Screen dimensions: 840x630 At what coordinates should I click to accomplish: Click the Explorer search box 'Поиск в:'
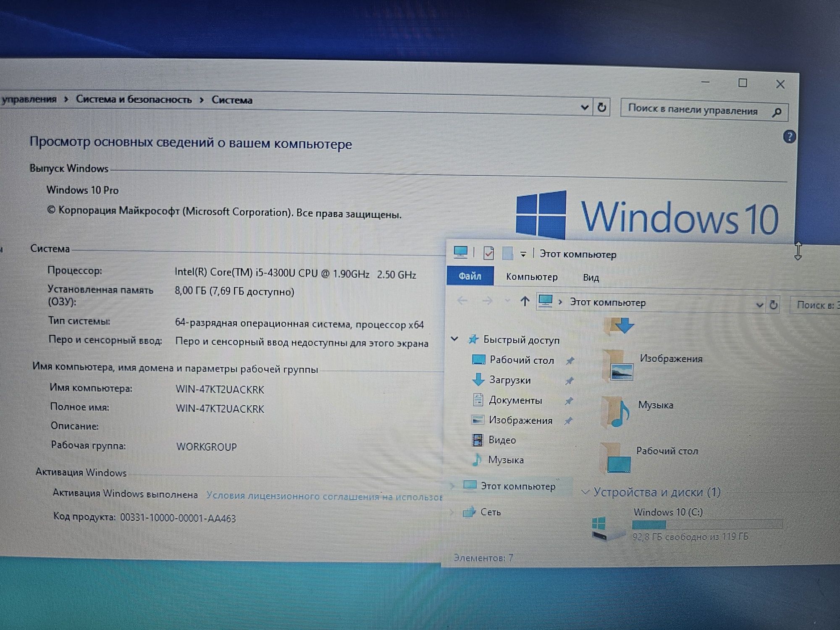(x=815, y=305)
